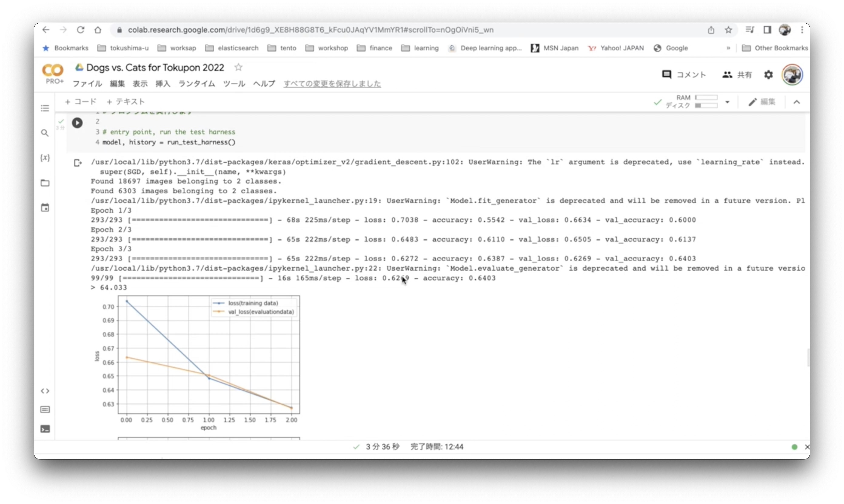The image size is (844, 504).
Task: Open the terminal panel
Action: (x=45, y=429)
